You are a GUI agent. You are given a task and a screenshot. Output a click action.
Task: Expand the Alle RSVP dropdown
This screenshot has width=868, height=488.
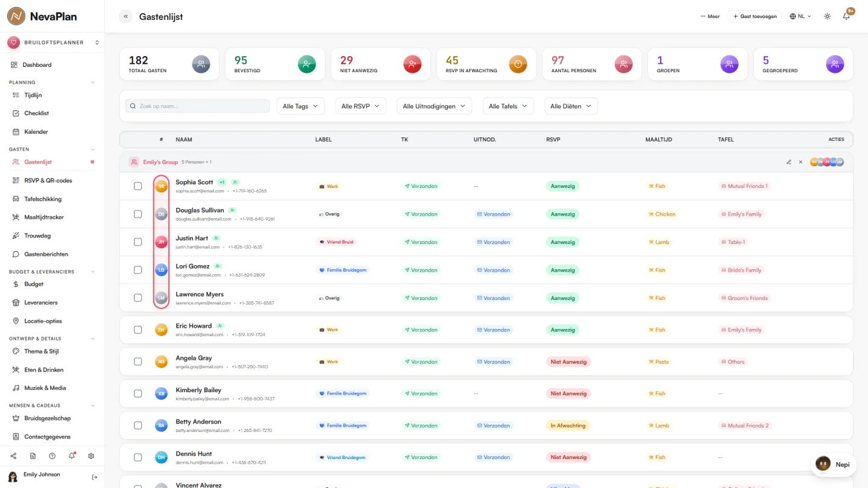click(x=360, y=106)
